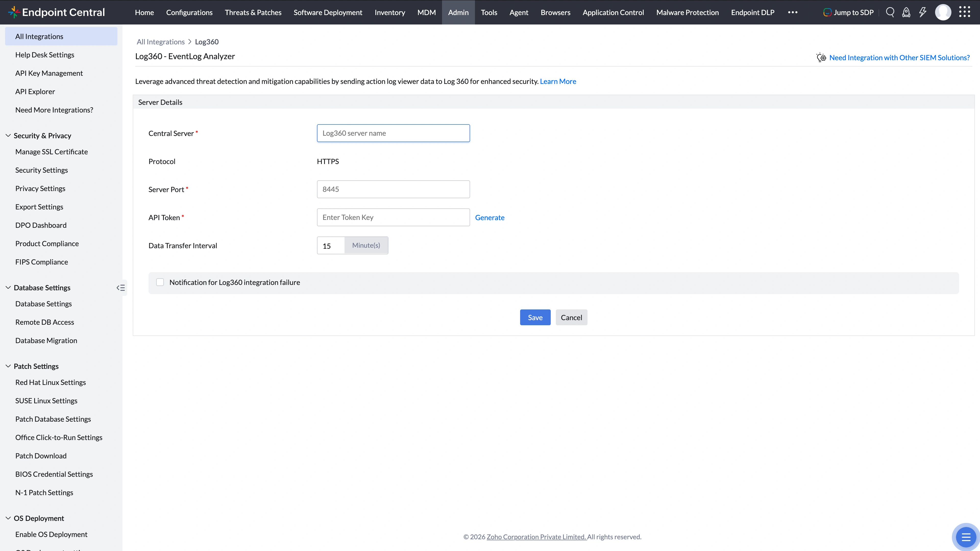Open the Agent tab
This screenshot has height=551, width=980.
tap(519, 12)
